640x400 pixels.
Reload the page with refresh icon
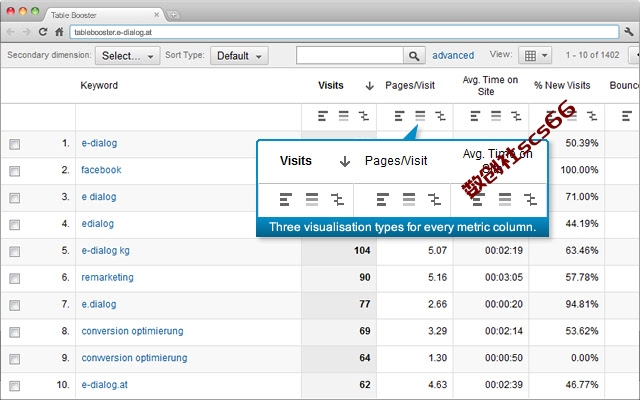tap(42, 31)
